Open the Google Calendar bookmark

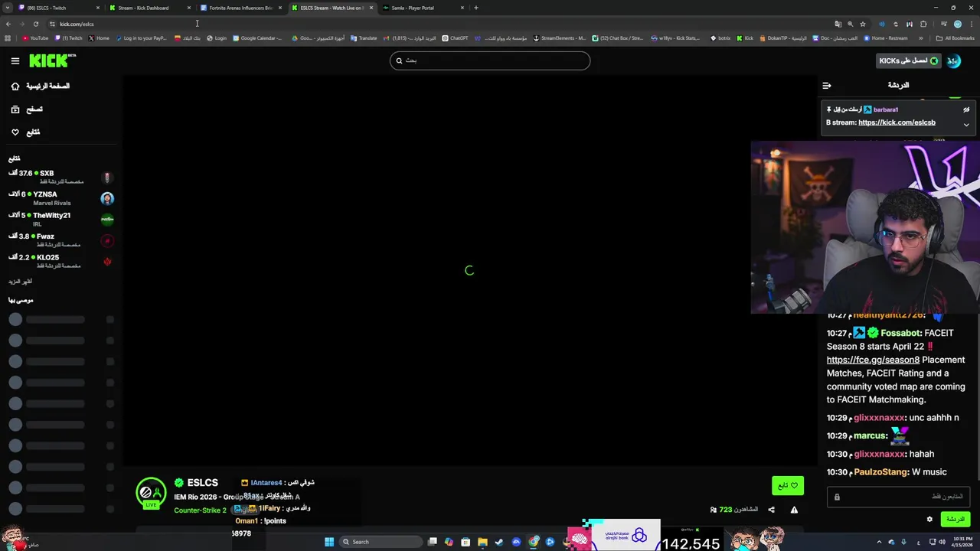[257, 38]
